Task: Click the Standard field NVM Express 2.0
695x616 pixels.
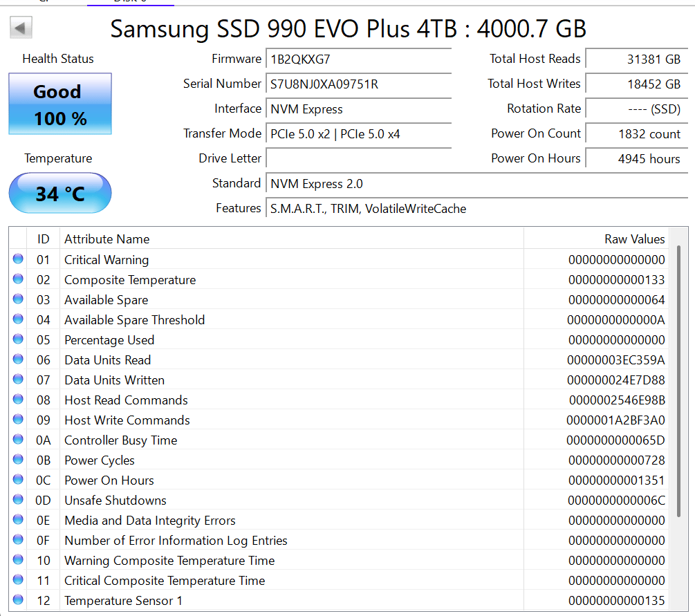Action: (477, 183)
